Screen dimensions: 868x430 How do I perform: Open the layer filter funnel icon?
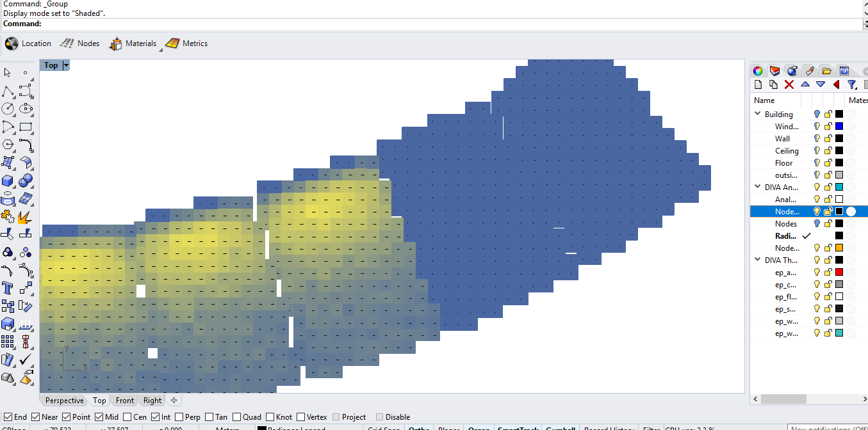pyautogui.click(x=852, y=84)
